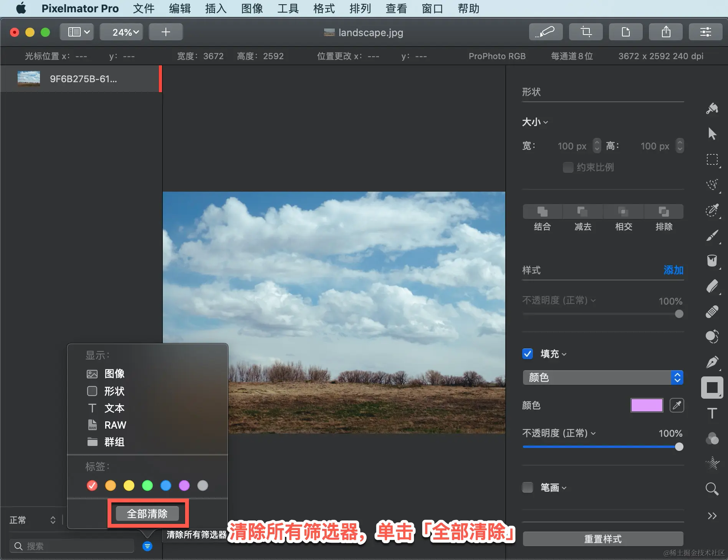This screenshot has width=728, height=560.
Task: Open the ML Enhance pen toolbar button
Action: coord(546,32)
